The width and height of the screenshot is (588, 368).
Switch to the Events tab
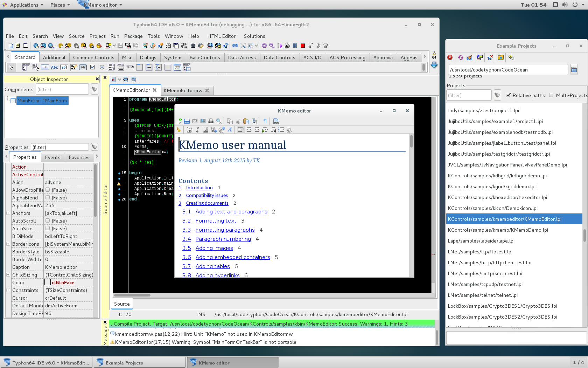[52, 157]
